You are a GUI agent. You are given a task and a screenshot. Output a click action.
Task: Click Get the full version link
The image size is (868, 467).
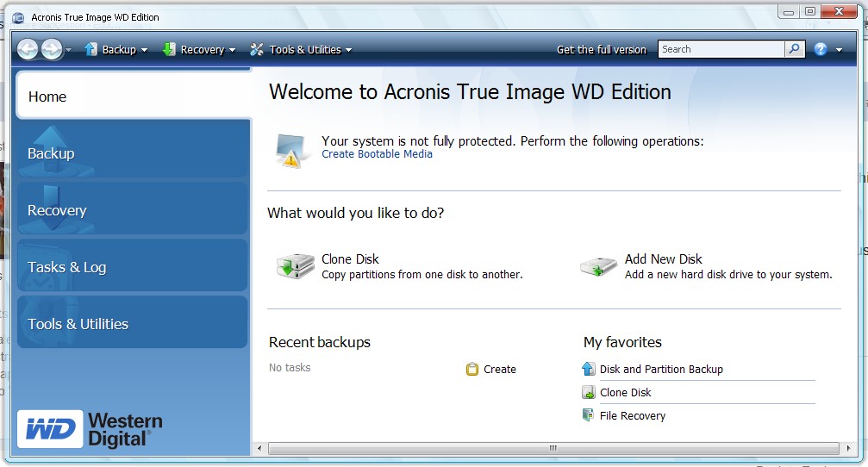point(601,49)
